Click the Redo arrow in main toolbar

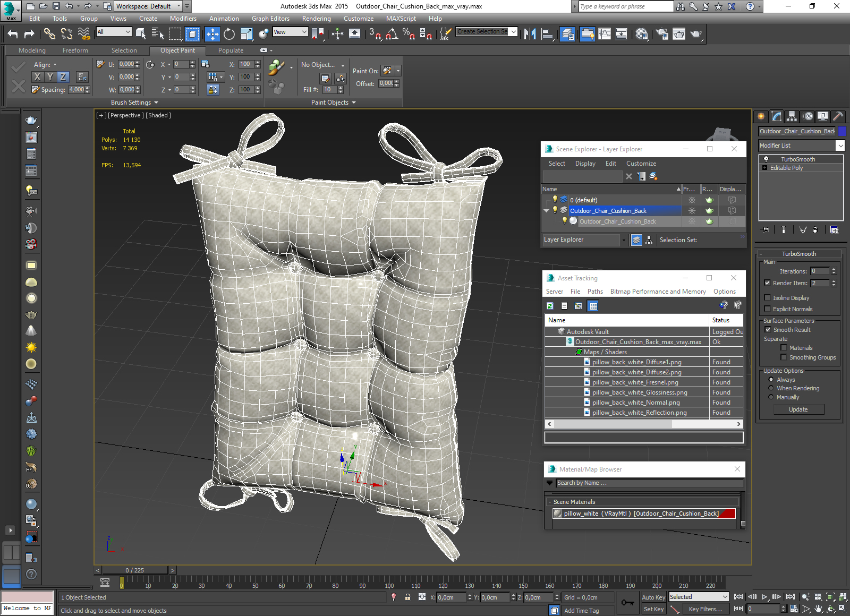[29, 34]
